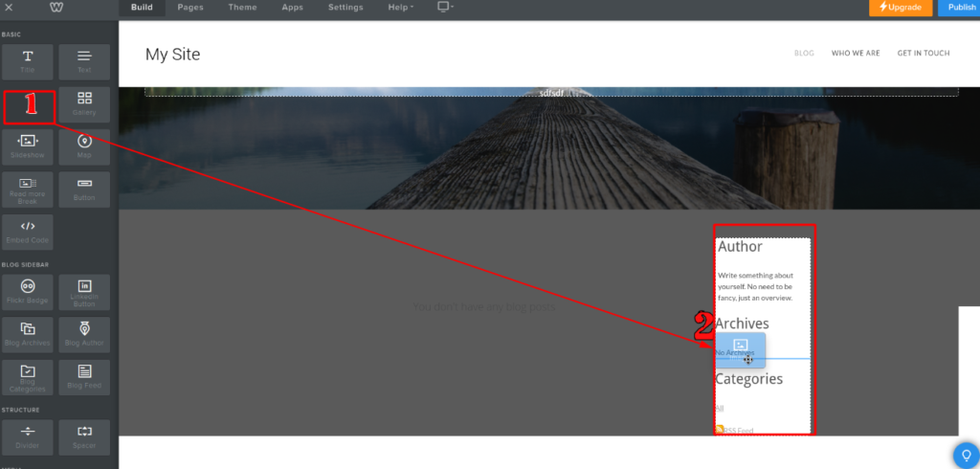
Task: Click the sdfsdf header text field
Action: [x=551, y=92]
